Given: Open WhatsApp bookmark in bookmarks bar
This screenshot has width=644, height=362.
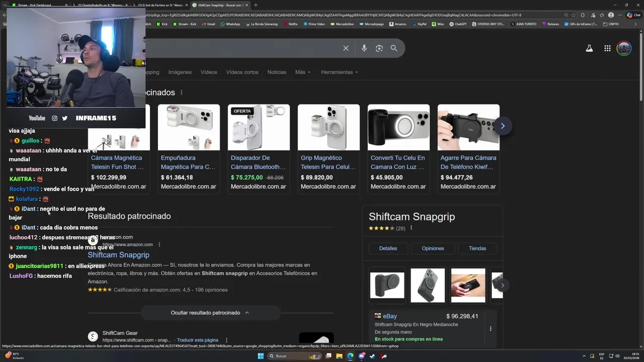Looking at the screenshot, I should coord(230,24).
